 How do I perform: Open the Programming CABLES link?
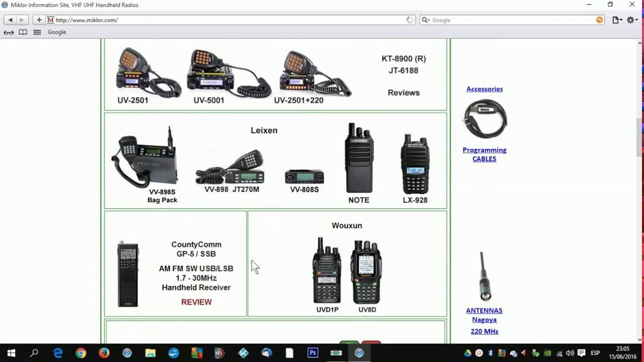pos(485,154)
